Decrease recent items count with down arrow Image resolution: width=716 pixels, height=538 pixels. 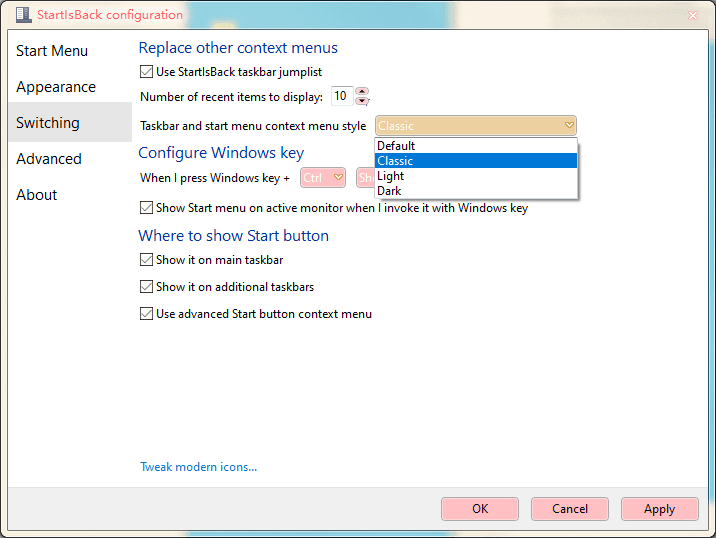coord(362,101)
